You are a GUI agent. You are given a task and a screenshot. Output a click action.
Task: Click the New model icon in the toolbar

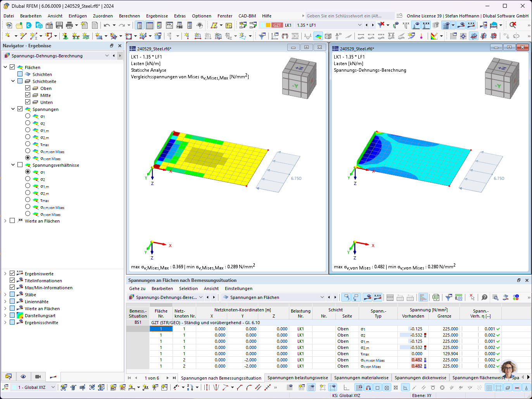(9, 25)
